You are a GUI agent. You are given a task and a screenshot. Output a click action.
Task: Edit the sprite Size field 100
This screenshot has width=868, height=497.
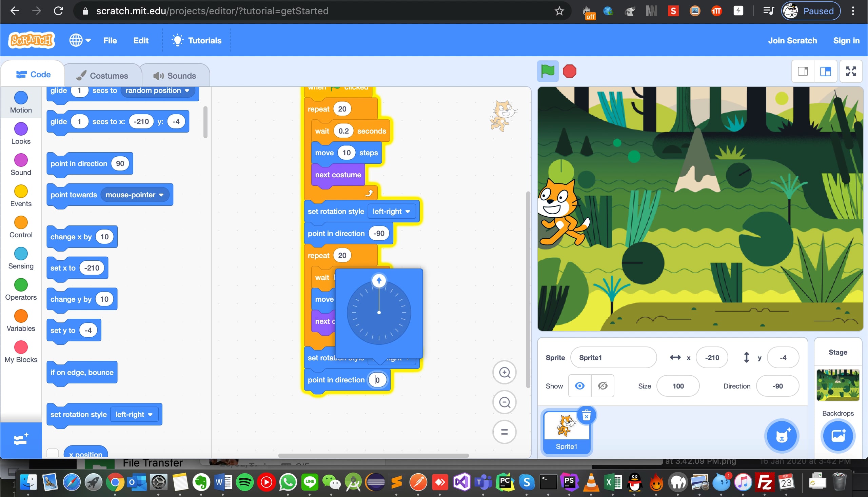click(678, 386)
